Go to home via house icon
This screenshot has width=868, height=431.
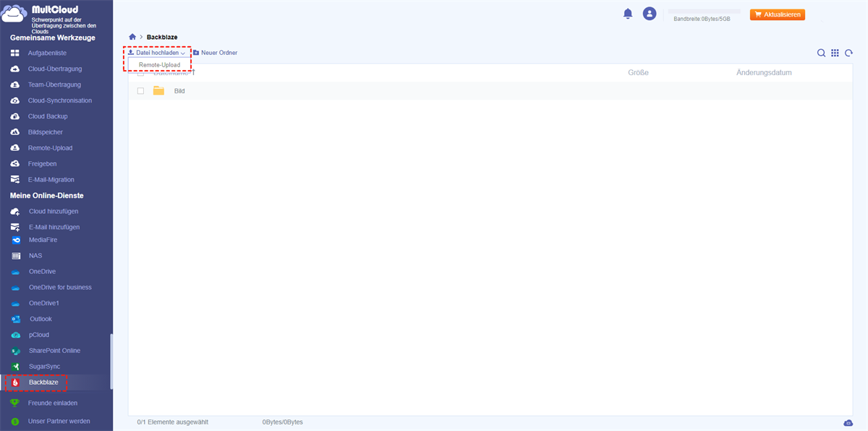tap(132, 37)
